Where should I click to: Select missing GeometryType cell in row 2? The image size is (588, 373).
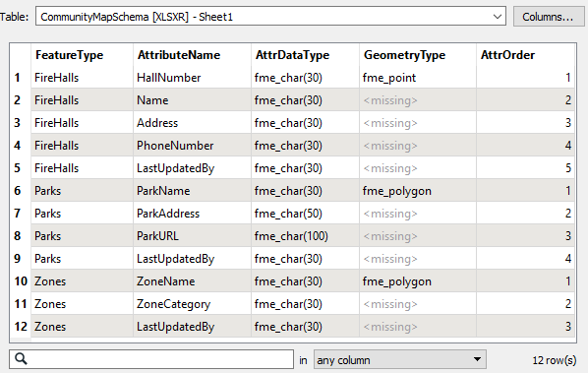click(418, 100)
